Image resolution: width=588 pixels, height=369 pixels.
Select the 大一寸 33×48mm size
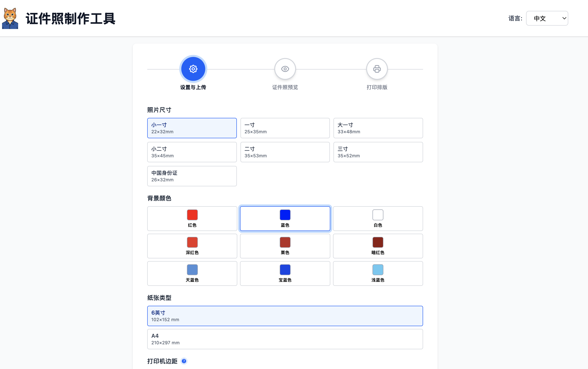pyautogui.click(x=378, y=128)
